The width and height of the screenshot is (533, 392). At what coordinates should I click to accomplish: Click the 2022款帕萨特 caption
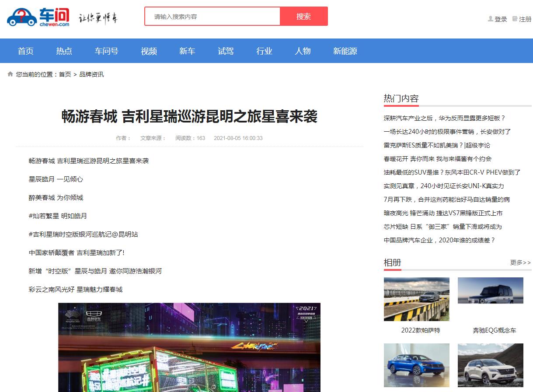pos(421,330)
